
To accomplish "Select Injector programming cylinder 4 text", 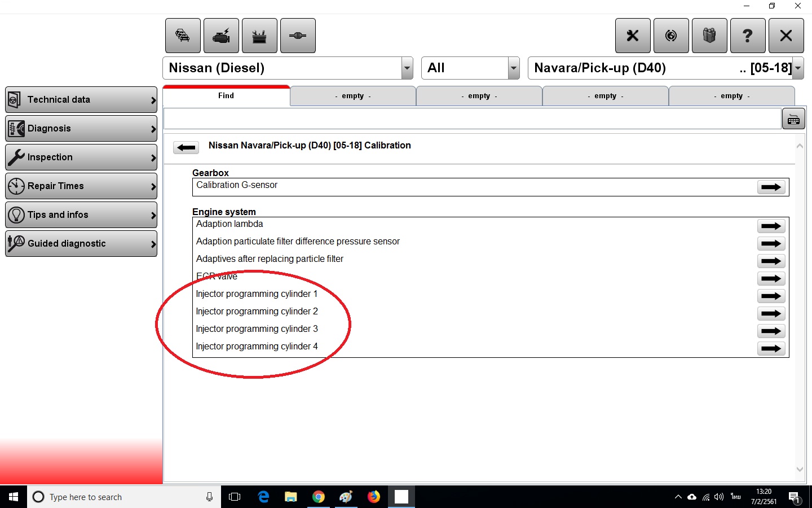I will (257, 347).
